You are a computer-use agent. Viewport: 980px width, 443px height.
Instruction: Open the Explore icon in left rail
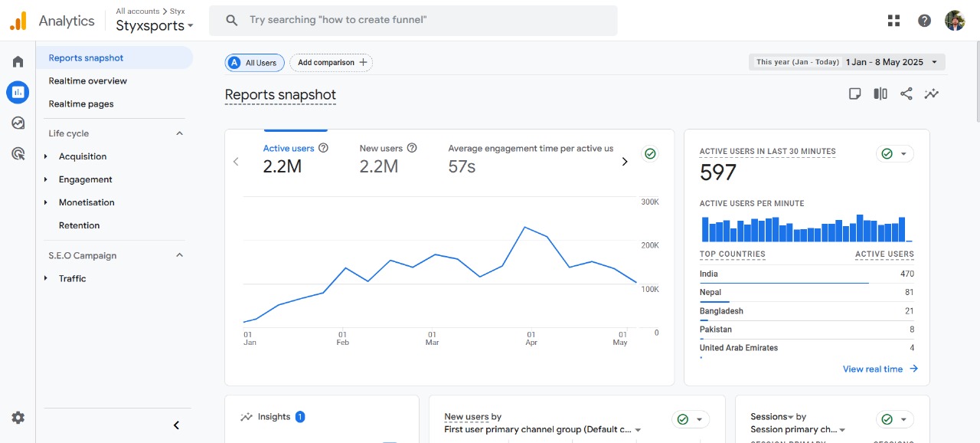pos(18,123)
